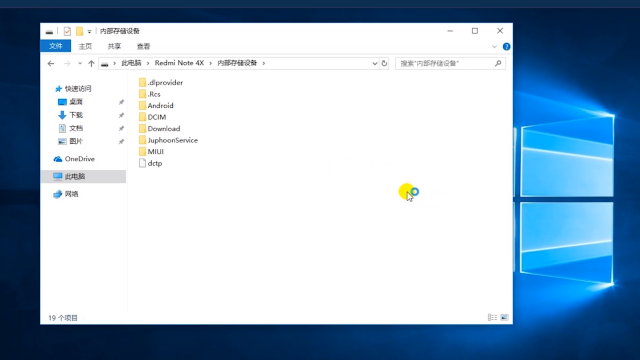Screen dimensions: 640x360
Task: Close the 内部存储设备 window
Action: point(500,31)
